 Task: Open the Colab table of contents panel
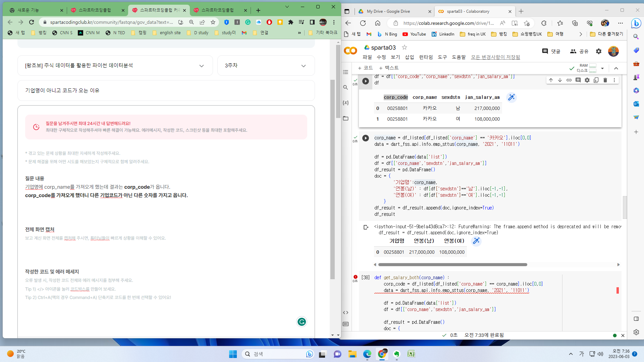point(346,72)
